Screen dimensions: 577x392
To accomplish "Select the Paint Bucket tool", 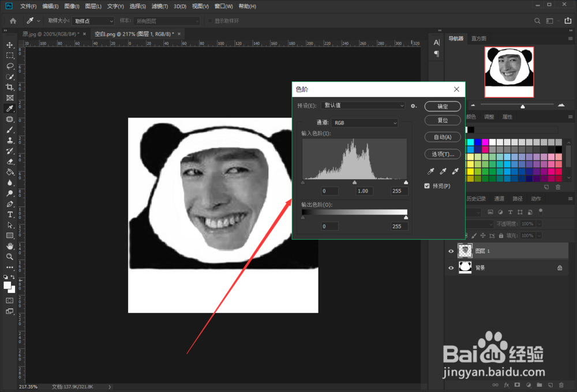I will pyautogui.click(x=10, y=172).
